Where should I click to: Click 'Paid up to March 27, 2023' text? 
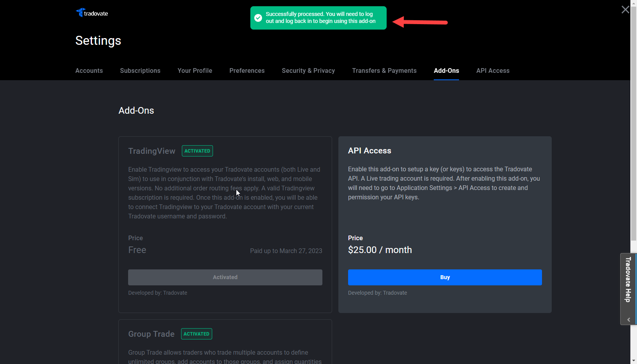pos(286,251)
